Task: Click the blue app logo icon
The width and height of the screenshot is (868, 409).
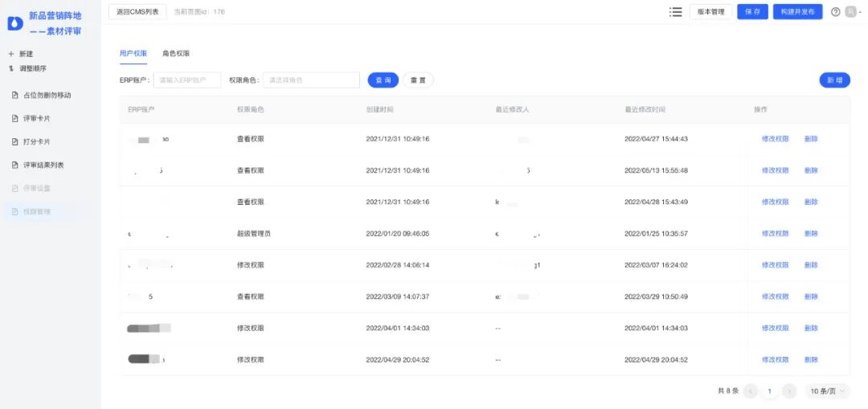Action: pos(15,23)
